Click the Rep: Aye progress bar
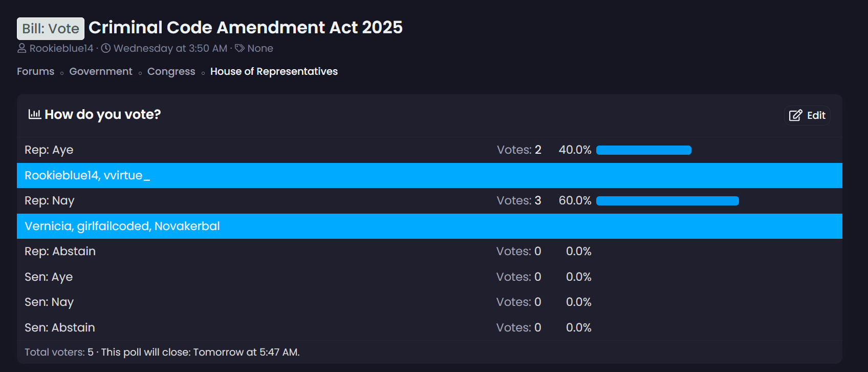The width and height of the screenshot is (868, 372). [643, 150]
